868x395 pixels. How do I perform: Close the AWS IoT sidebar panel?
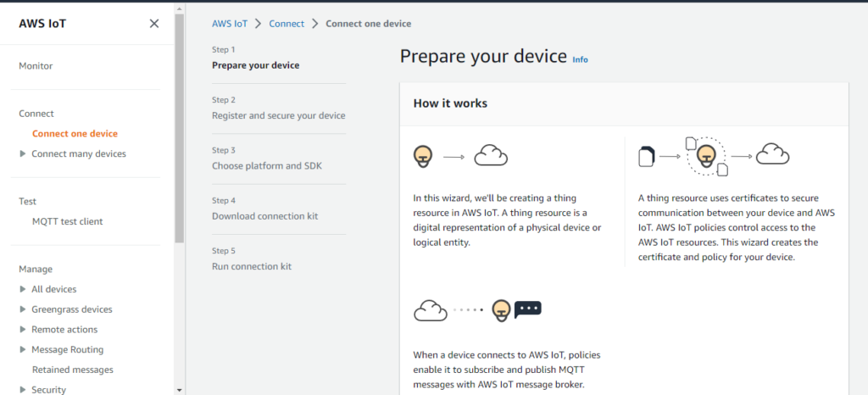click(x=154, y=23)
